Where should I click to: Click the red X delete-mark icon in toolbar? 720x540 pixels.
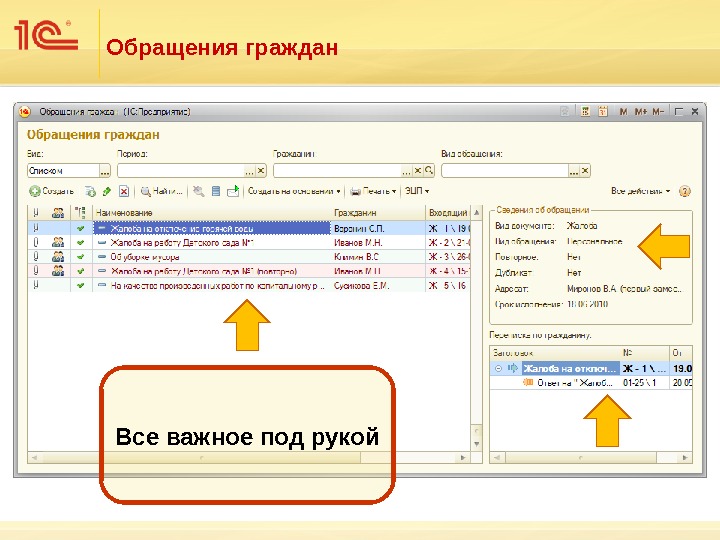(x=124, y=191)
